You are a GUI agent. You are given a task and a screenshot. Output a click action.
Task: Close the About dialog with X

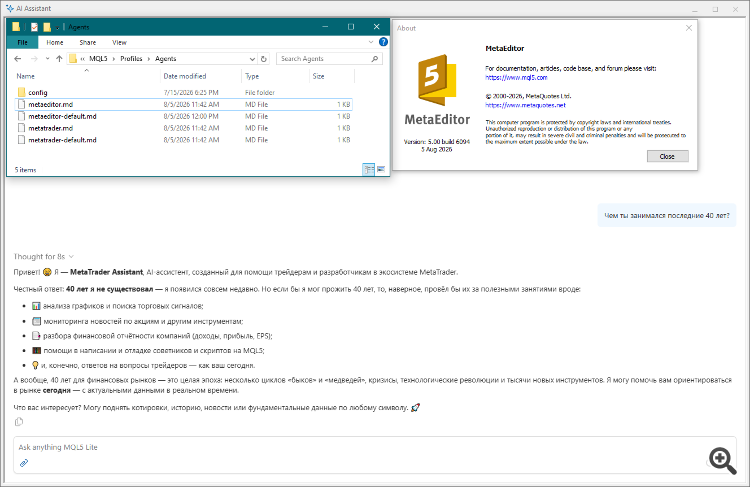(689, 28)
